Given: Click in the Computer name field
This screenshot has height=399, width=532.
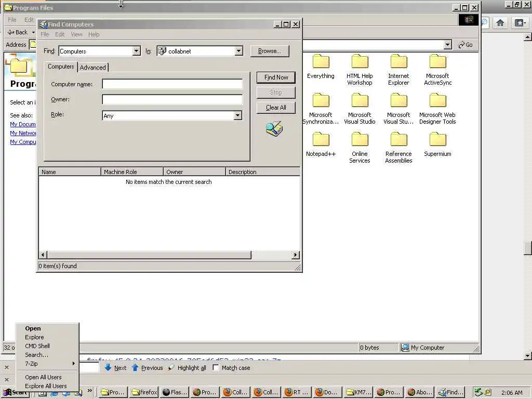Looking at the screenshot, I should pos(172,84).
